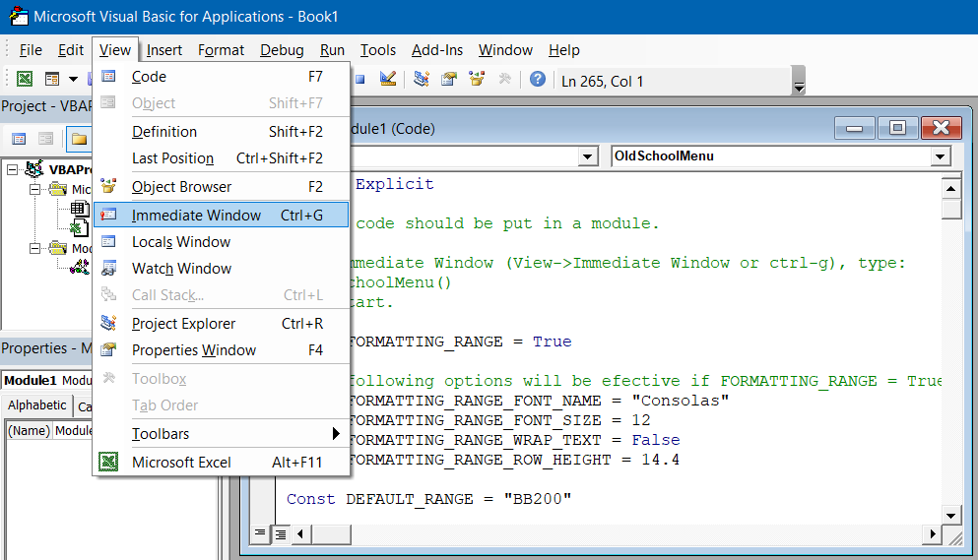Open the Object dropdown in code window
Viewport: 978px width, 560px height.
click(587, 156)
